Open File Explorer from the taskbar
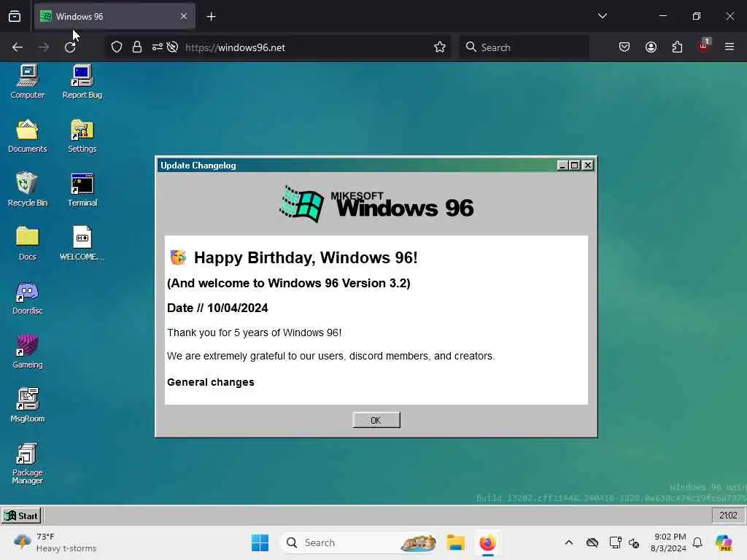Viewport: 747px width, 560px height. (x=455, y=542)
